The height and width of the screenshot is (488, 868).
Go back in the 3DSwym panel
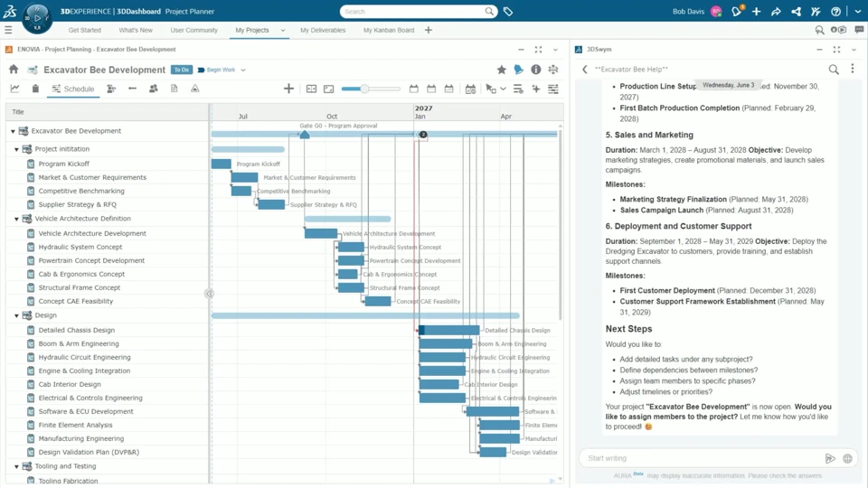coord(585,70)
